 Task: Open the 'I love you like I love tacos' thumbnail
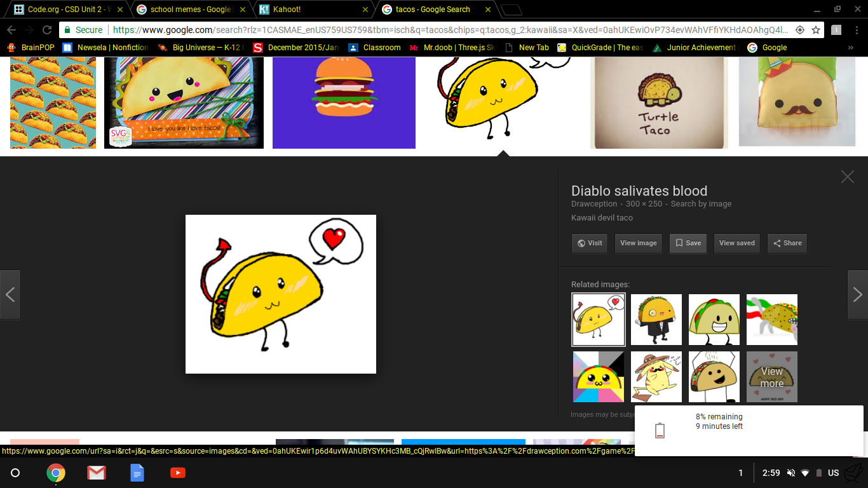(184, 103)
